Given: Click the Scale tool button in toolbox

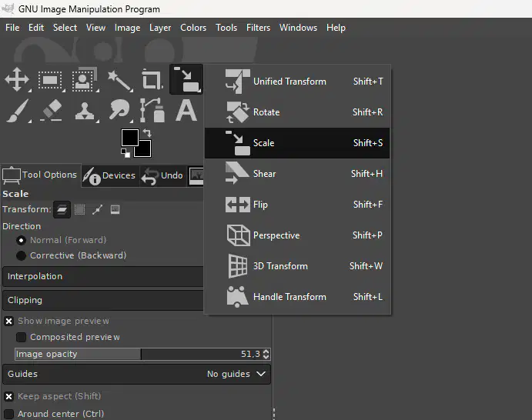Looking at the screenshot, I should point(186,79).
